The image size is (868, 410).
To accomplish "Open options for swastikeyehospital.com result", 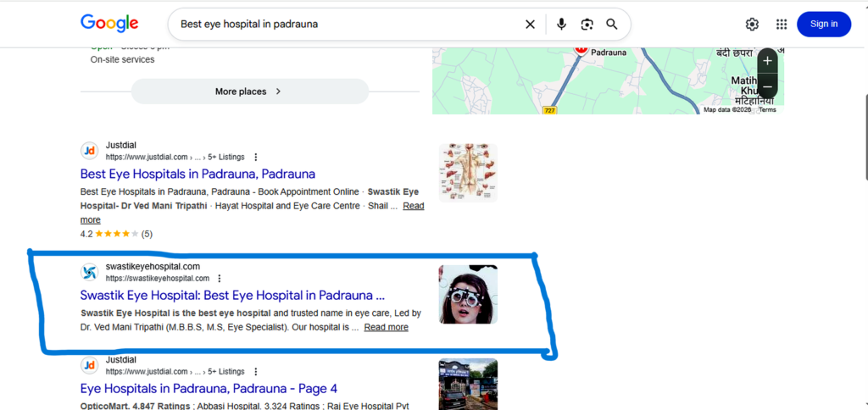I will pyautogui.click(x=220, y=279).
